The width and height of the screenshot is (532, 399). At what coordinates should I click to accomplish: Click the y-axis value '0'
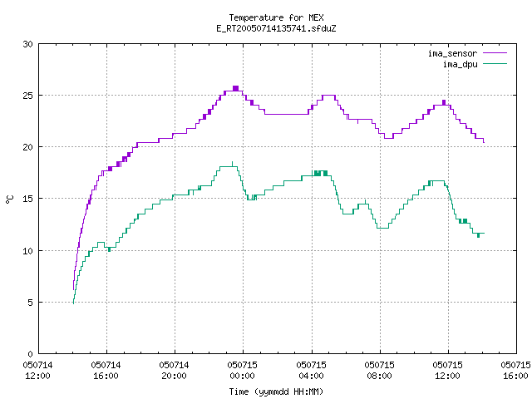pos(30,354)
